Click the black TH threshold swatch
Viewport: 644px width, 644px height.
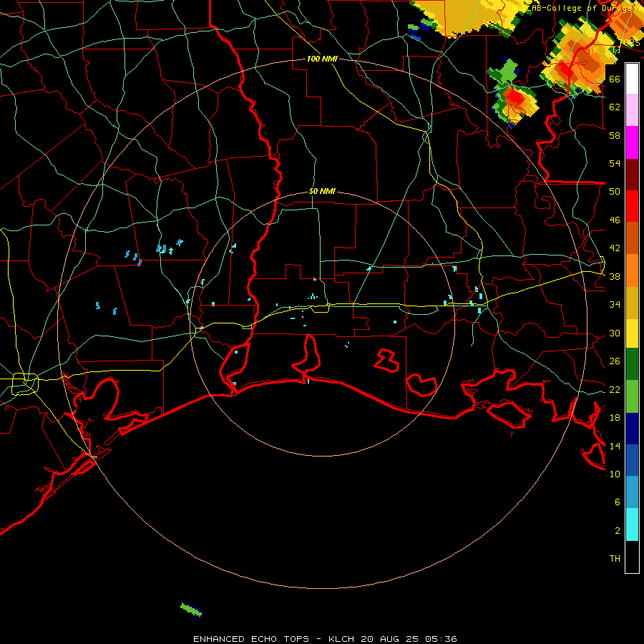632,557
